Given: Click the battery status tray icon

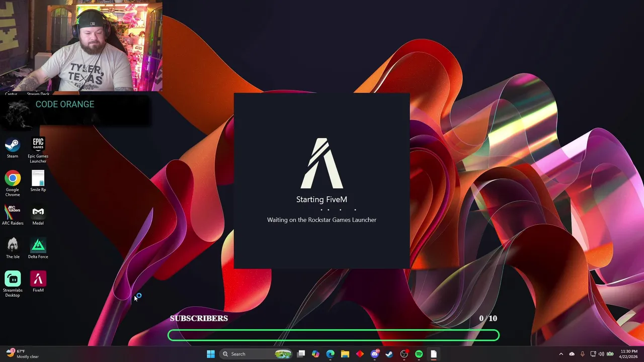Looking at the screenshot, I should [x=610, y=354].
